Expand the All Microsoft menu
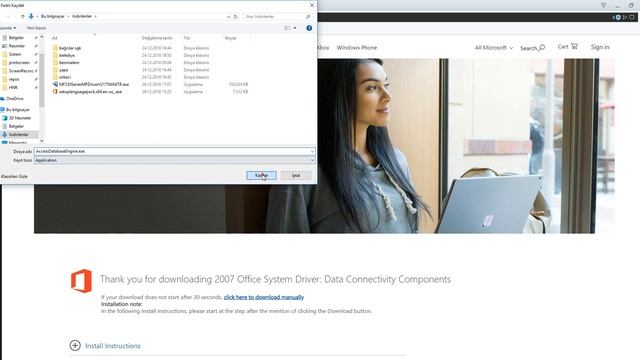 pos(494,48)
